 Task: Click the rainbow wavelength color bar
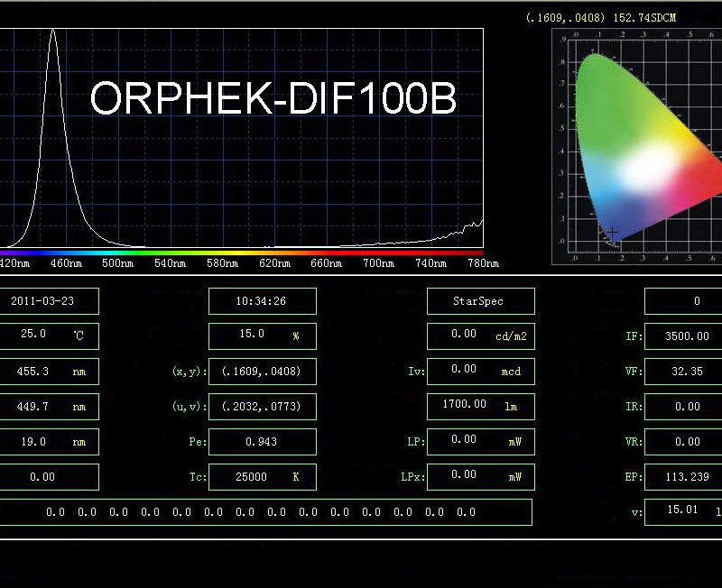(242, 253)
